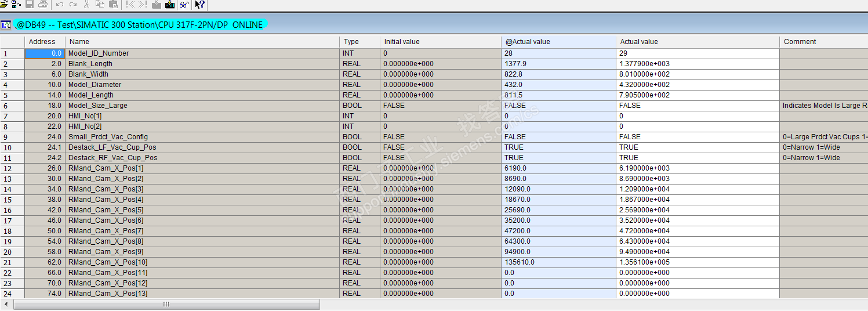Image resolution: width=868 pixels, height=311 pixels.
Task: Click the Small_Prdct_Vac_Config name cell
Action: pos(202,137)
